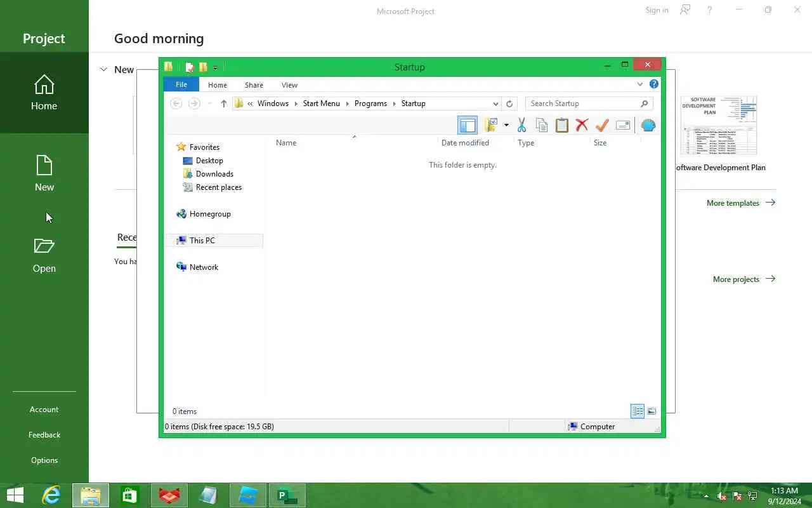
Task: Select Recent places under Favorites
Action: pos(219,187)
